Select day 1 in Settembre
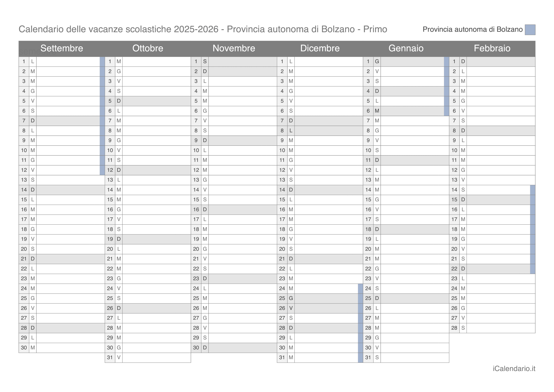This screenshot has height=392, width=554. pos(24,62)
